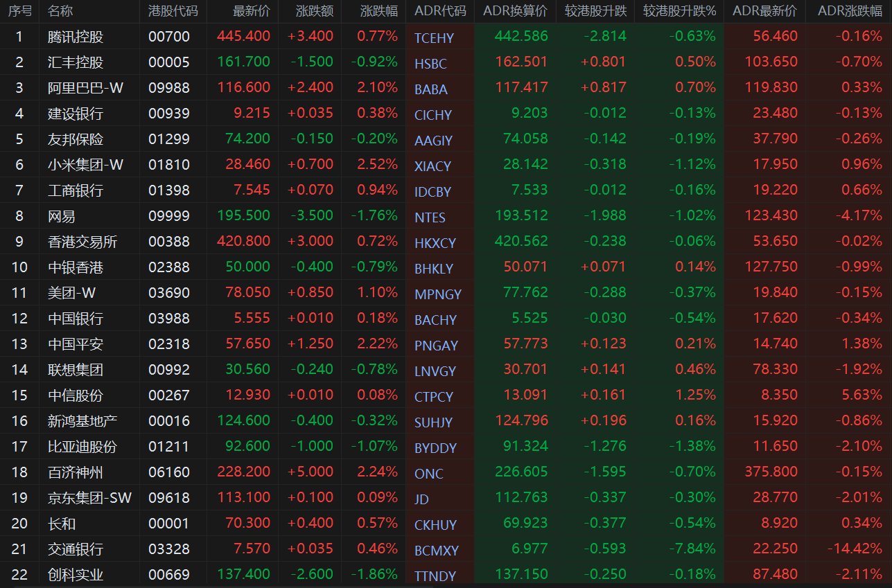Image resolution: width=892 pixels, height=588 pixels.
Task: Select stock code 09988
Action: point(168,88)
